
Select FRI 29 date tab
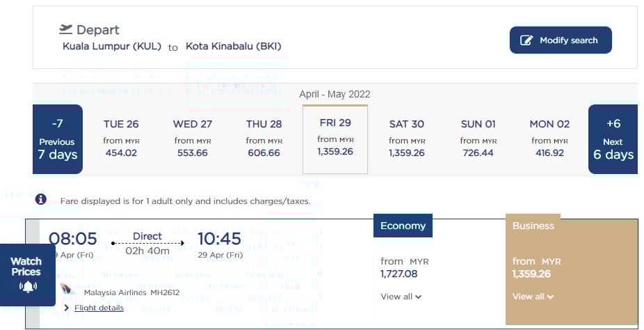click(335, 139)
